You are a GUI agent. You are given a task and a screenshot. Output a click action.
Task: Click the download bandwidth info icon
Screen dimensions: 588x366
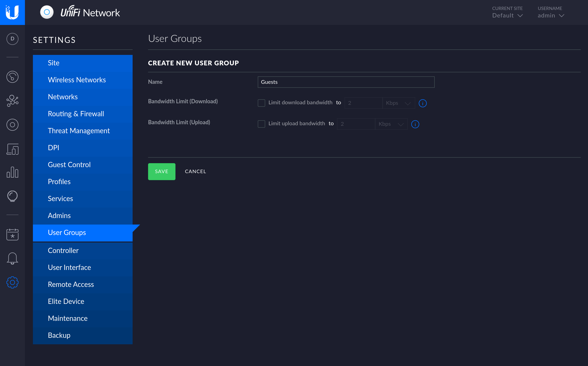click(x=423, y=103)
